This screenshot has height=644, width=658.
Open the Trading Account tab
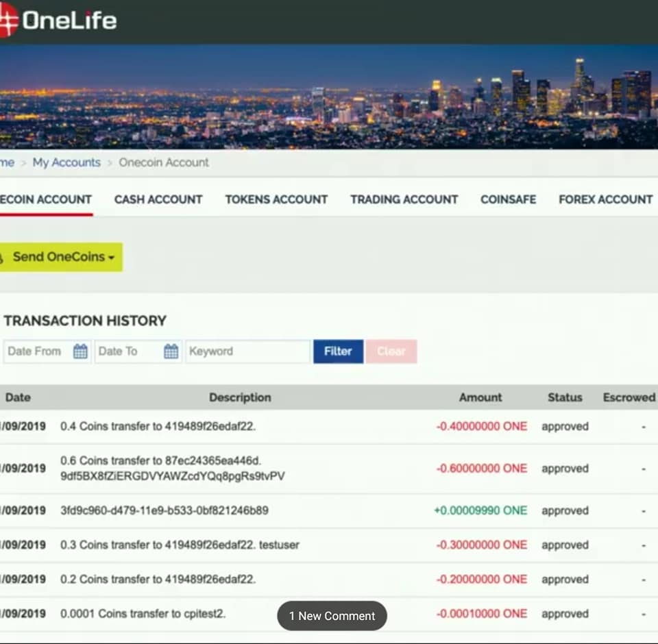tap(404, 199)
